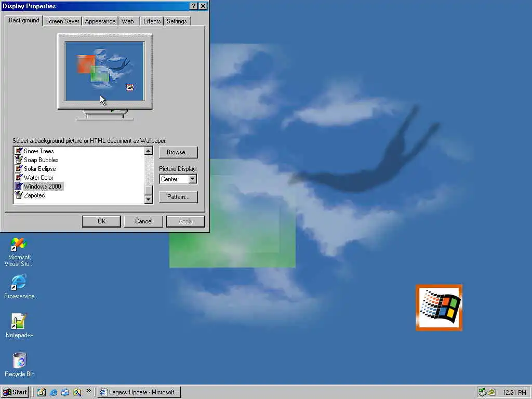The width and height of the screenshot is (532, 399).
Task: Click the monitor wallpaper preview
Action: [105, 71]
